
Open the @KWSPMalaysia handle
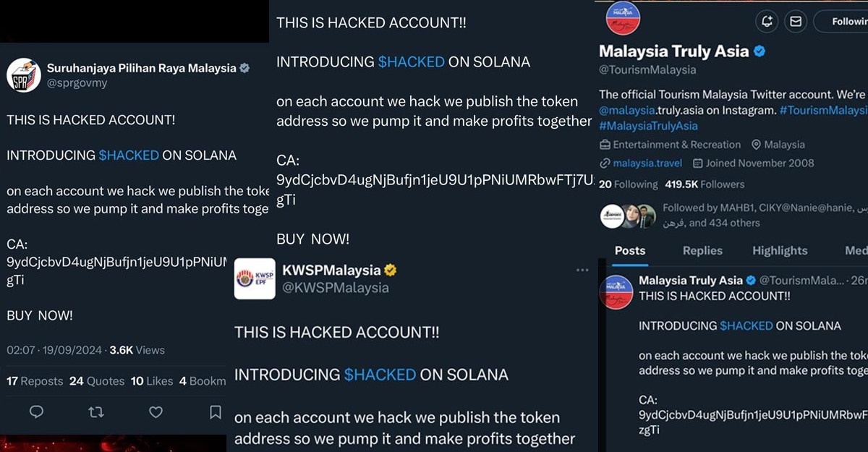tap(335, 288)
